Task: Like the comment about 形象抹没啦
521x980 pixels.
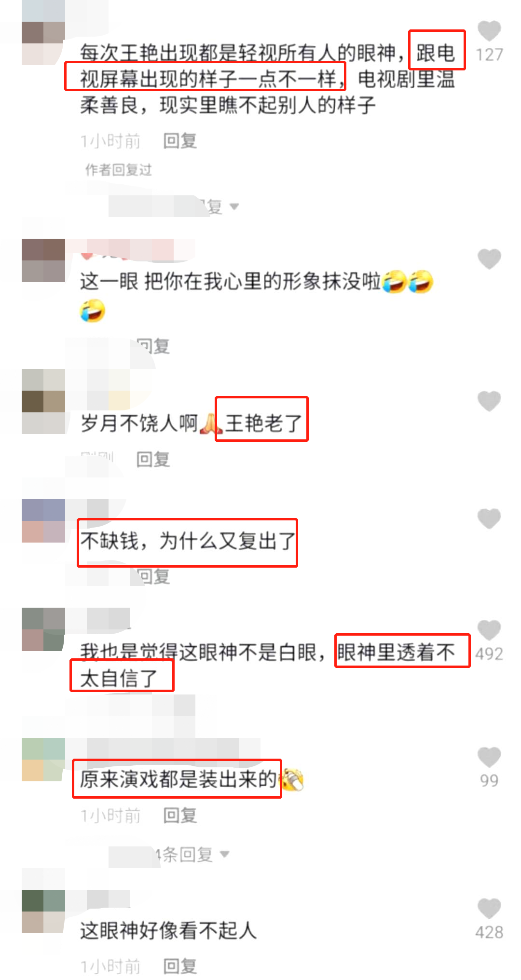Action: click(x=489, y=259)
